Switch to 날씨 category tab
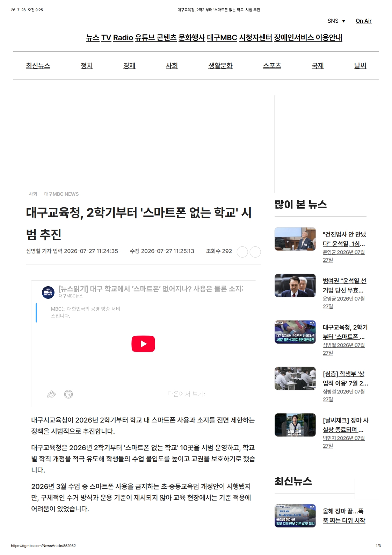The height and width of the screenshot is (555, 392). 360,66
